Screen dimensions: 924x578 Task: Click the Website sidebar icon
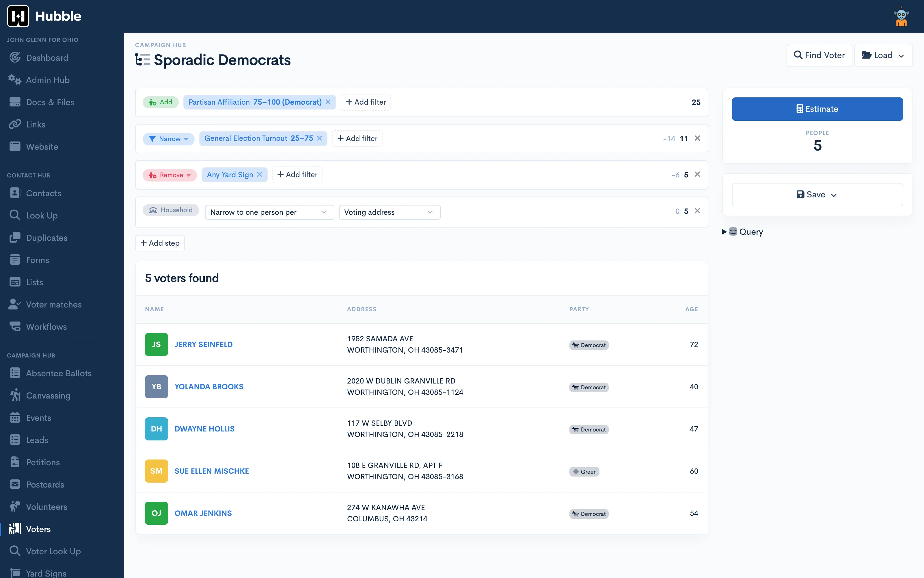pyautogui.click(x=15, y=147)
